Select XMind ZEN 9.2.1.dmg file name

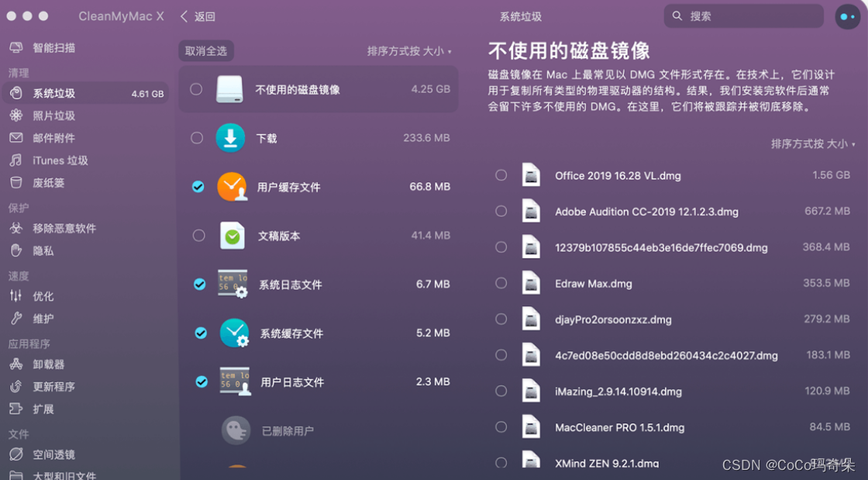coord(608,463)
